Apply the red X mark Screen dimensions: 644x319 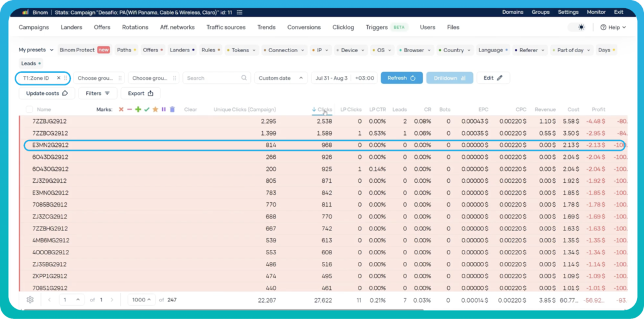(121, 109)
